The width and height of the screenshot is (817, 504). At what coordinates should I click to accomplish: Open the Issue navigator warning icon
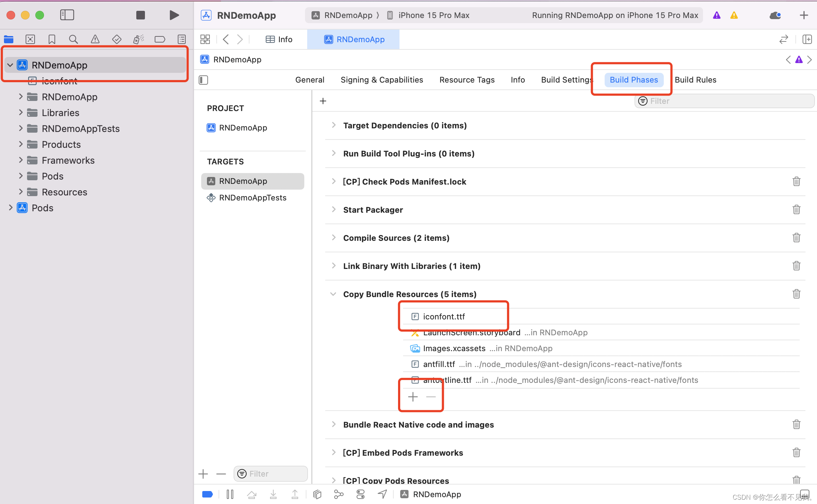tap(95, 39)
